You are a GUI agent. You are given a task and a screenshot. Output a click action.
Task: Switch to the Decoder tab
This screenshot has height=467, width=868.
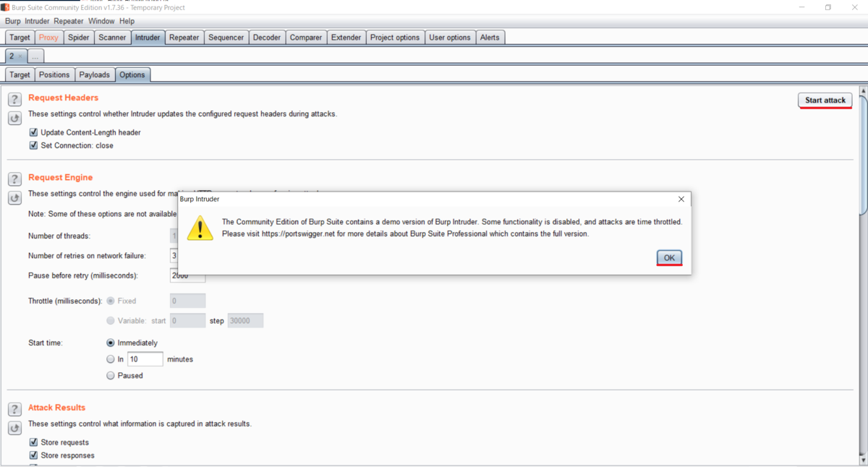click(266, 38)
